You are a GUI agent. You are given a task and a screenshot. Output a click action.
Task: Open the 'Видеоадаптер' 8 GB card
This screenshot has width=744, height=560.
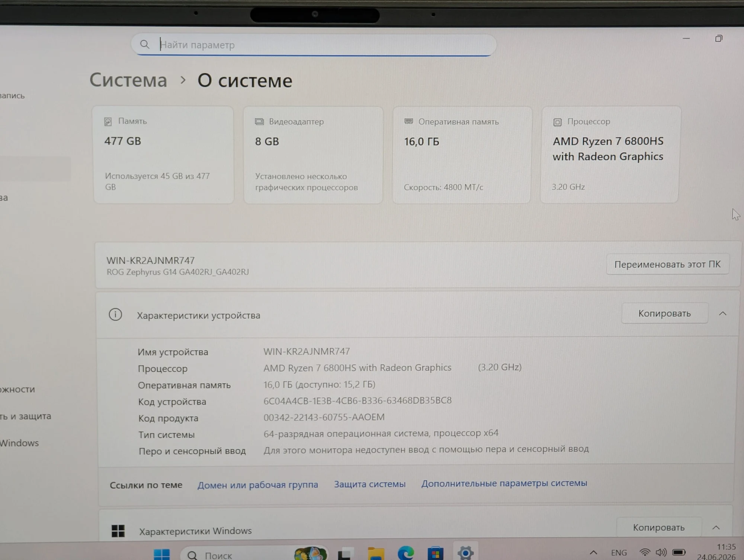pyautogui.click(x=313, y=155)
